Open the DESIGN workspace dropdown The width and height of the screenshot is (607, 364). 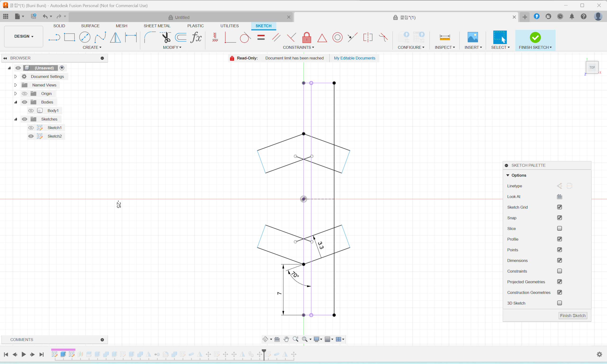[23, 36]
